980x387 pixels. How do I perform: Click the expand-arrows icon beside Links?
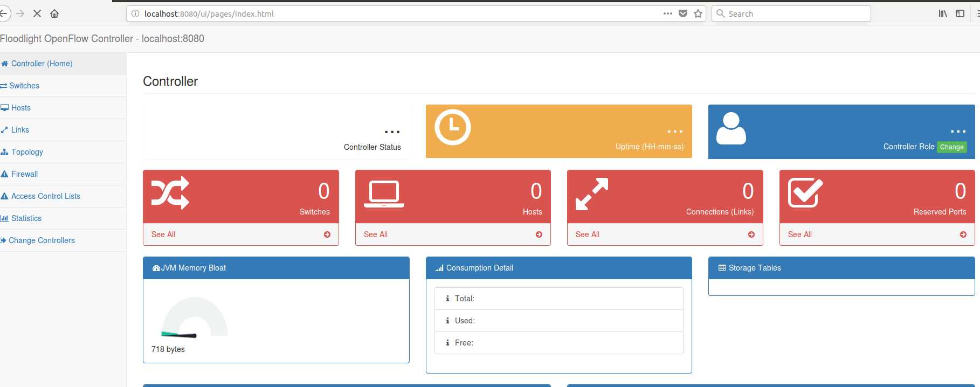pos(4,130)
